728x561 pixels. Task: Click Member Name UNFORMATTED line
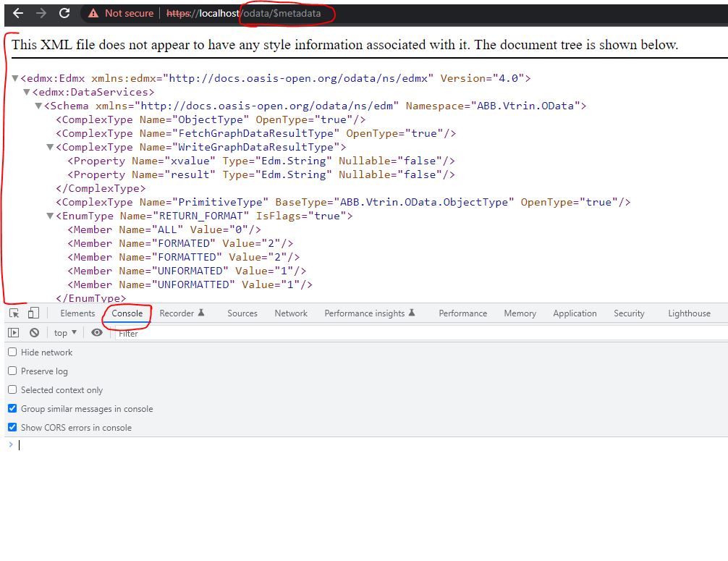[x=190, y=284]
